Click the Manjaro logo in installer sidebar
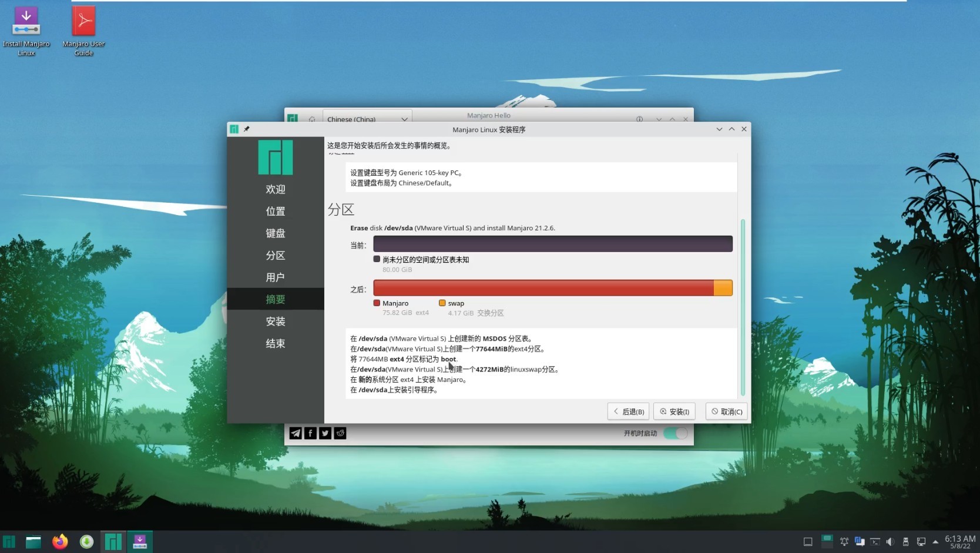980x553 pixels. pyautogui.click(x=276, y=157)
